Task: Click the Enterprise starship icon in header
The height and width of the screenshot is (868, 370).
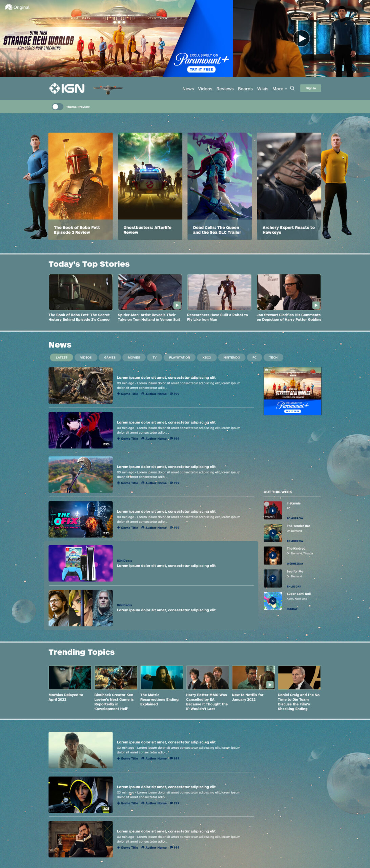Action: (108, 89)
